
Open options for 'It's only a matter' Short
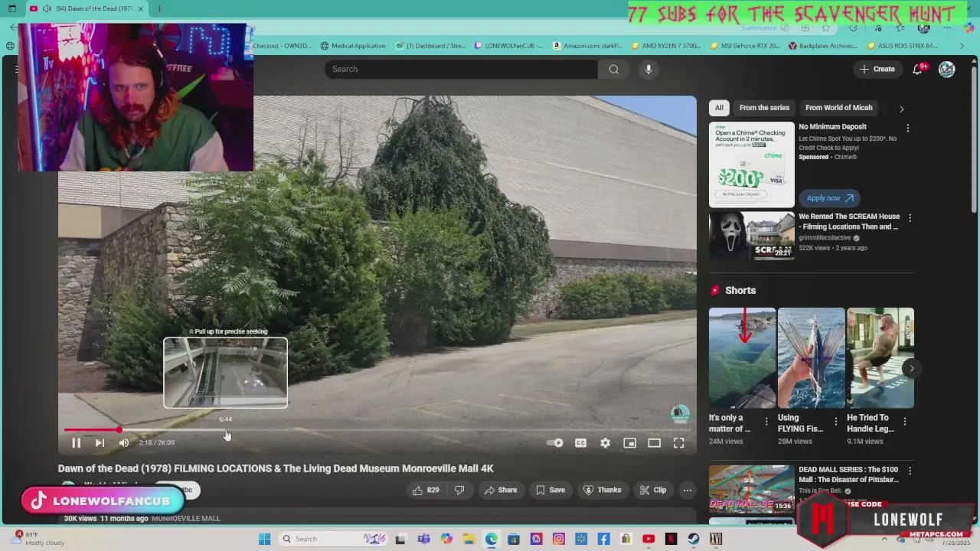[766, 421]
